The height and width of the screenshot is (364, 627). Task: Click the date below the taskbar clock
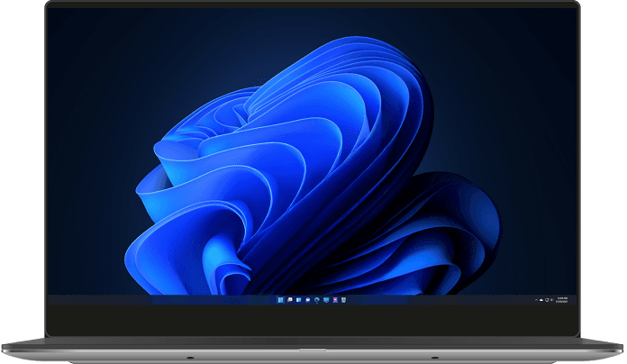(x=562, y=302)
